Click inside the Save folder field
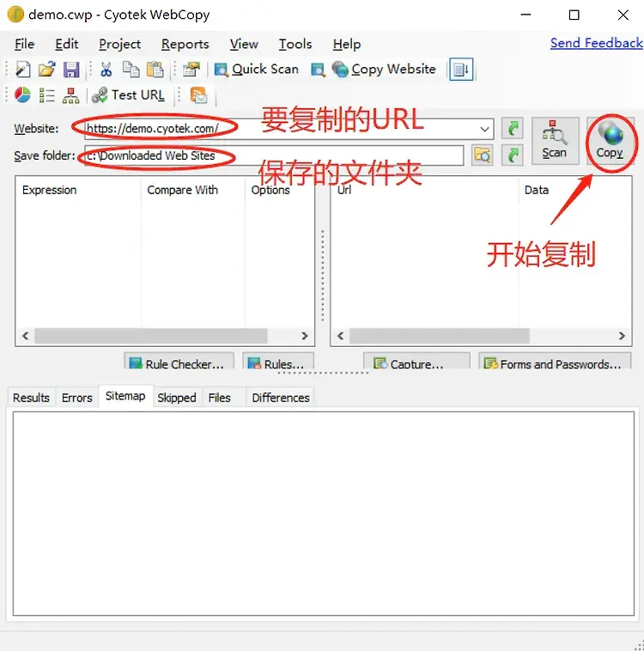Screen dimensions: 644x651 click(x=274, y=155)
